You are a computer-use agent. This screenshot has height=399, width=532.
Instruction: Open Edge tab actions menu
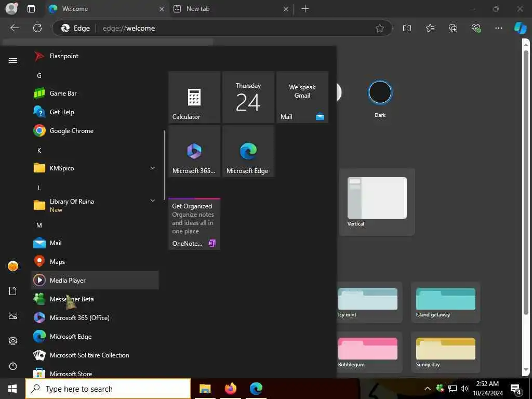[x=31, y=9]
